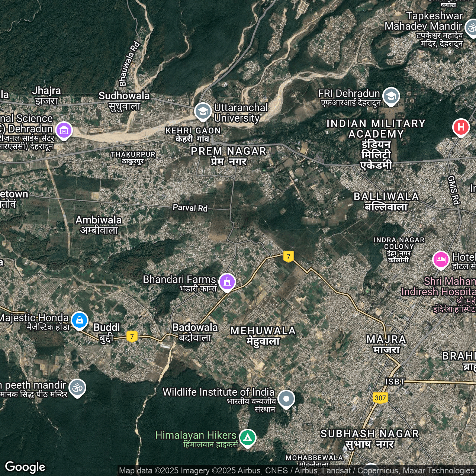Open the Bhandari Farms purple pin
476x476 pixels.
[227, 282]
